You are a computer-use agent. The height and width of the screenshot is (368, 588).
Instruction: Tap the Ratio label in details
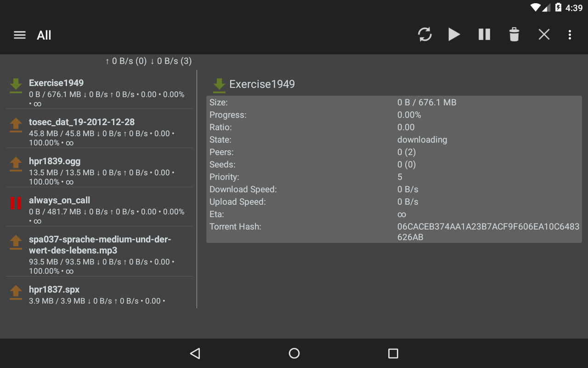[220, 127]
